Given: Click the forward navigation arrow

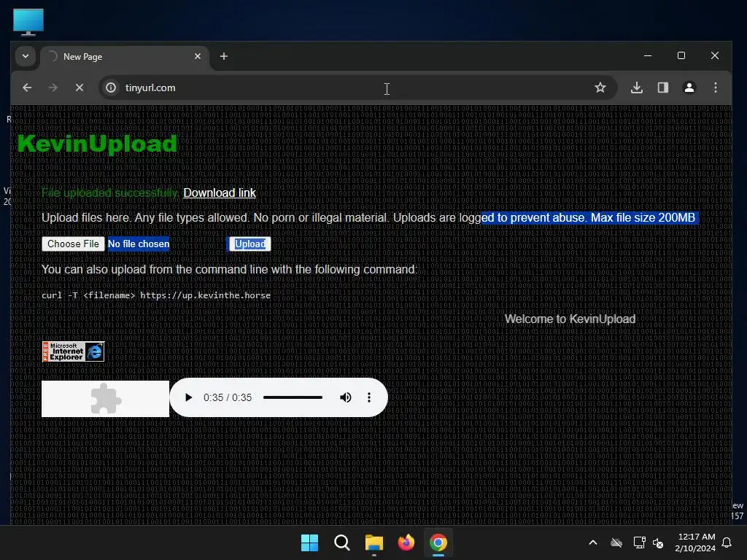Looking at the screenshot, I should (53, 87).
